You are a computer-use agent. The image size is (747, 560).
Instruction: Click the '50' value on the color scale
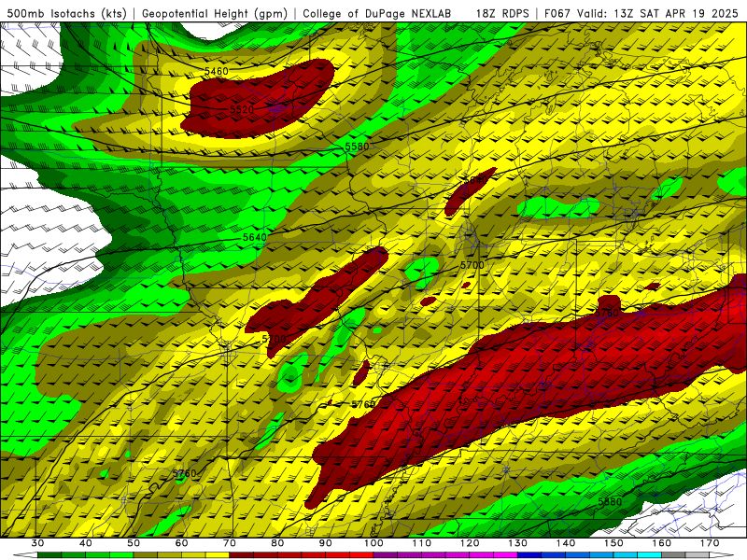134,543
